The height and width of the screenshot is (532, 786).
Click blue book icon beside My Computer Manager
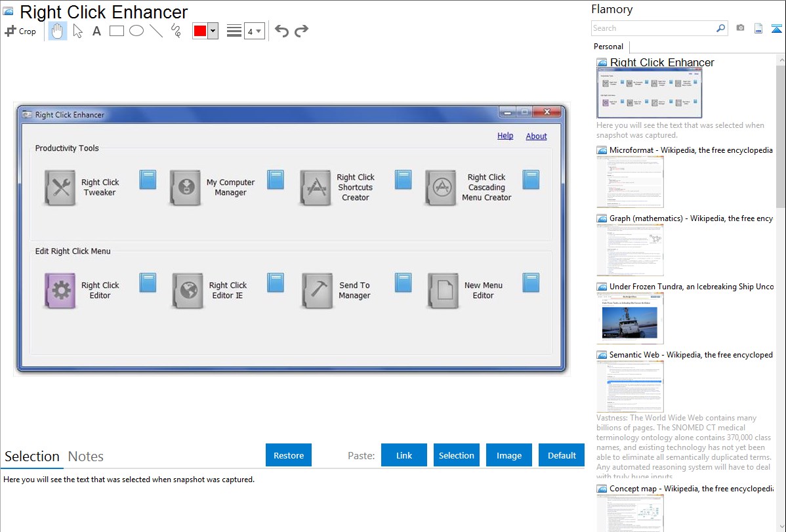click(x=276, y=180)
